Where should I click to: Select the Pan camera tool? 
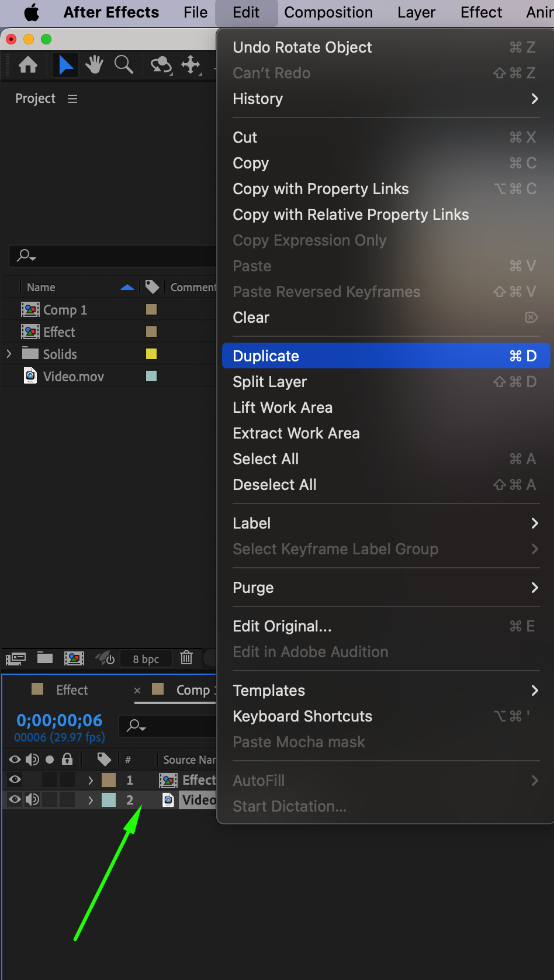pyautogui.click(x=191, y=64)
